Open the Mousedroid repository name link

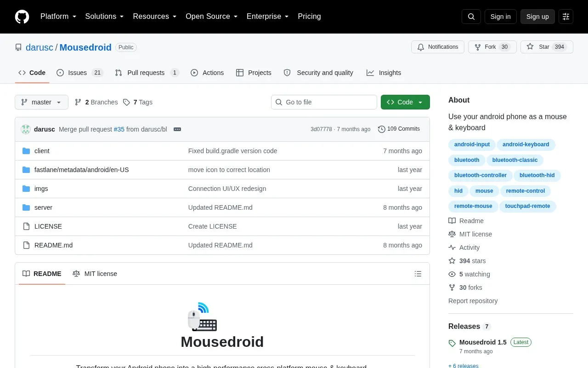(85, 47)
